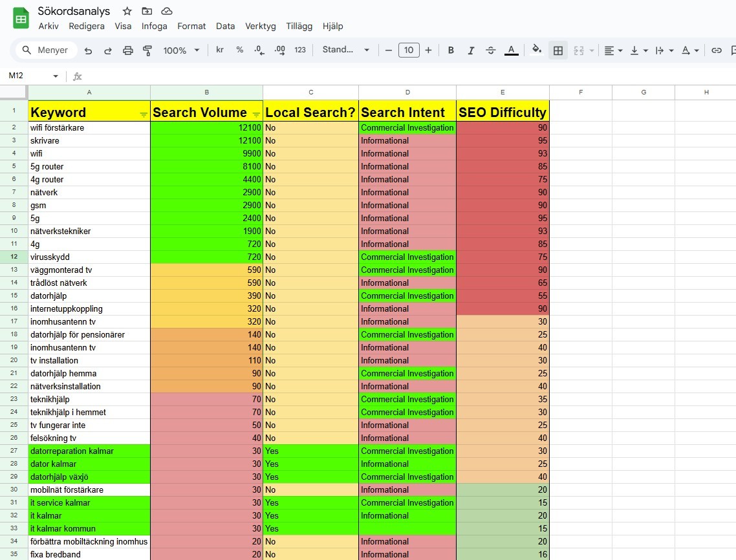Viewport: 736px width, 560px height.
Task: Click the Sökordsanalys document title
Action: tap(74, 11)
